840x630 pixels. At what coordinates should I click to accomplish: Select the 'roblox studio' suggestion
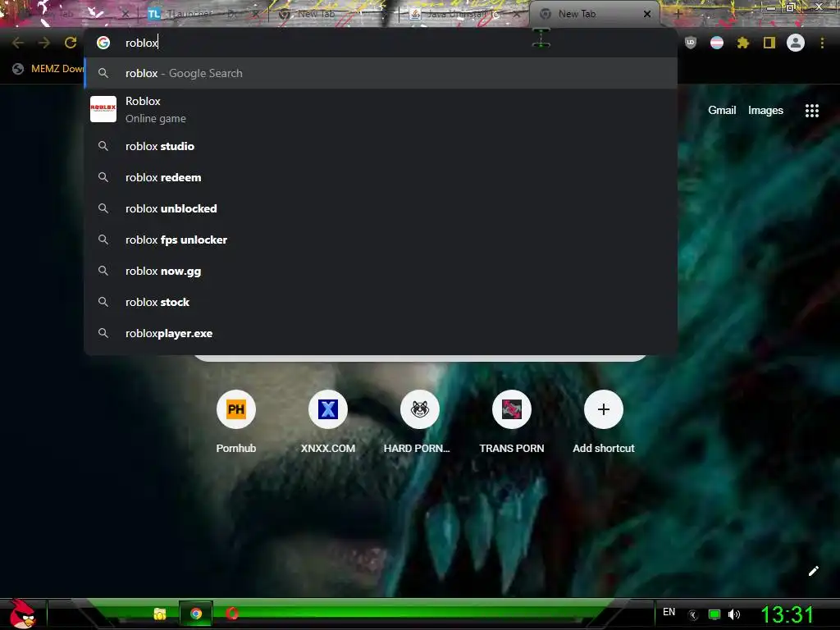coord(381,146)
